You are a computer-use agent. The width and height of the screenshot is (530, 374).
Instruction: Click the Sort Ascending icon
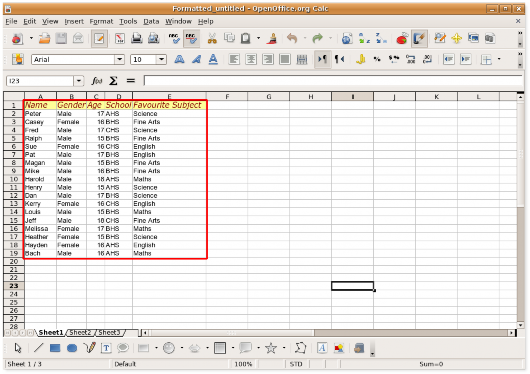(364, 38)
